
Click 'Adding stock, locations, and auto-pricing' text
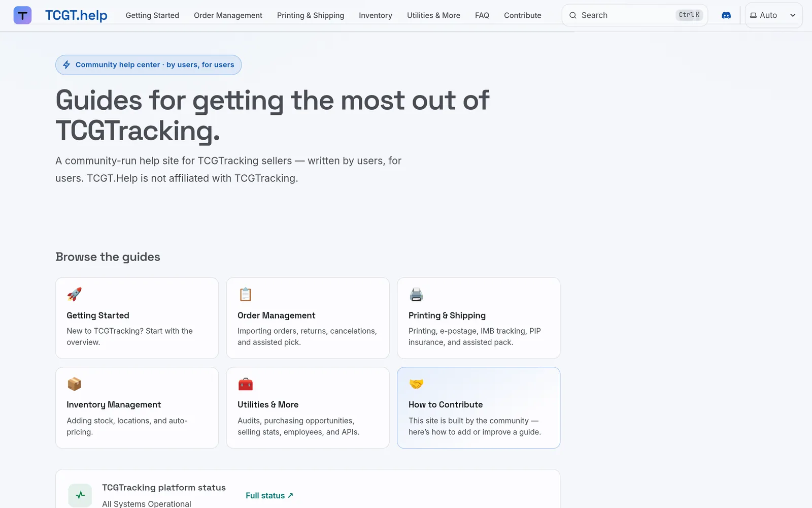tap(127, 426)
